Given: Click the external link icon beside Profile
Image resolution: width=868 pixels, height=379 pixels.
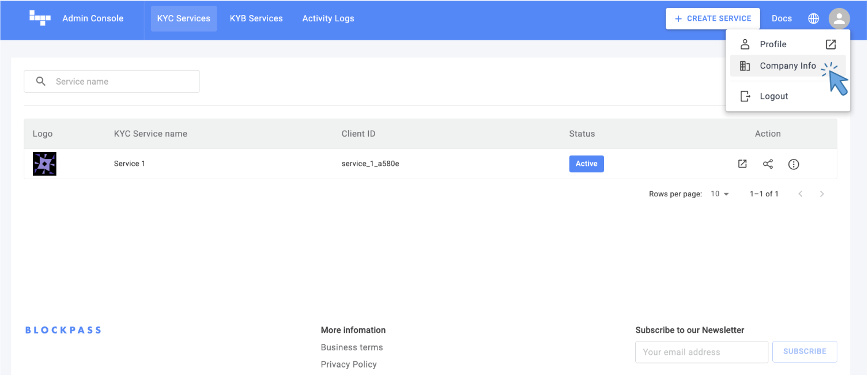Looking at the screenshot, I should [830, 44].
